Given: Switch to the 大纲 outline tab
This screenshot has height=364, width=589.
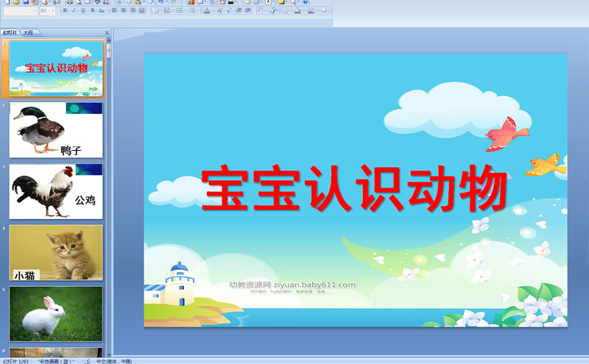Looking at the screenshot, I should pos(29,32).
